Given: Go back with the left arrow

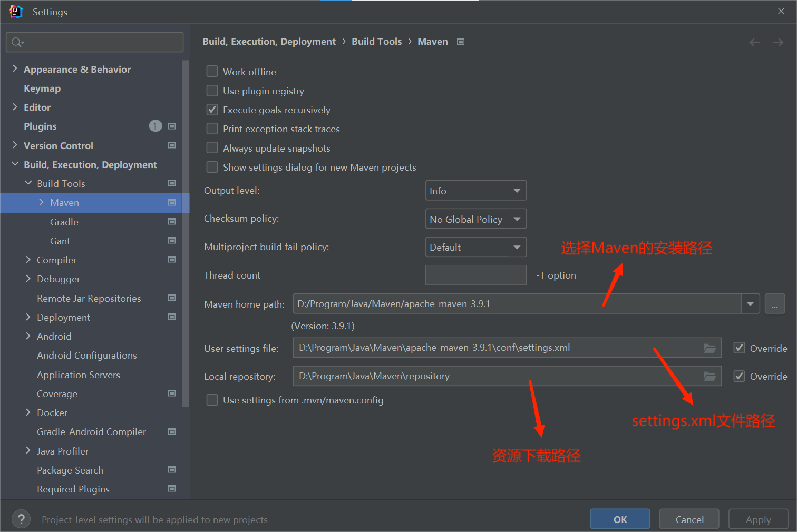Looking at the screenshot, I should [755, 42].
